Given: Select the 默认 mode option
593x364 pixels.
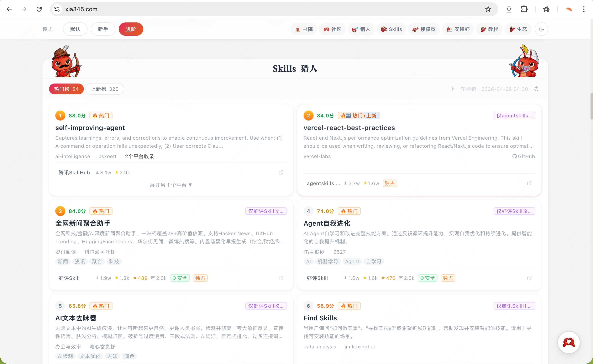Looking at the screenshot, I should tap(75, 29).
